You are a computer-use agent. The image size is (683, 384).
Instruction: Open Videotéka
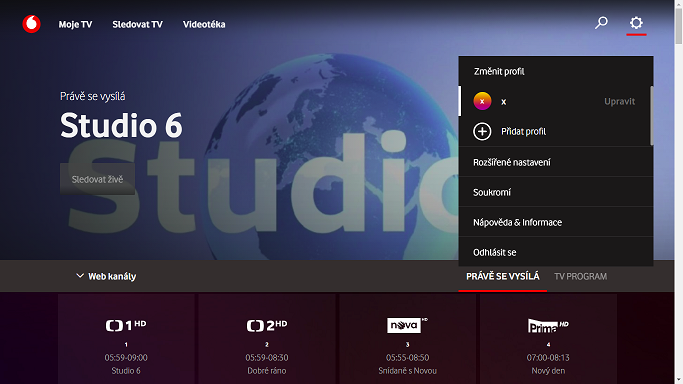click(x=204, y=24)
